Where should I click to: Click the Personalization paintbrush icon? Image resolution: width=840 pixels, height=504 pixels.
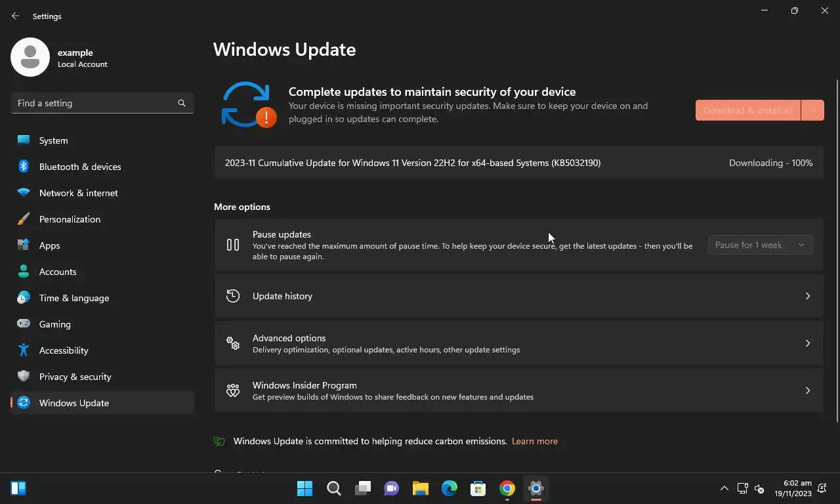point(24,219)
